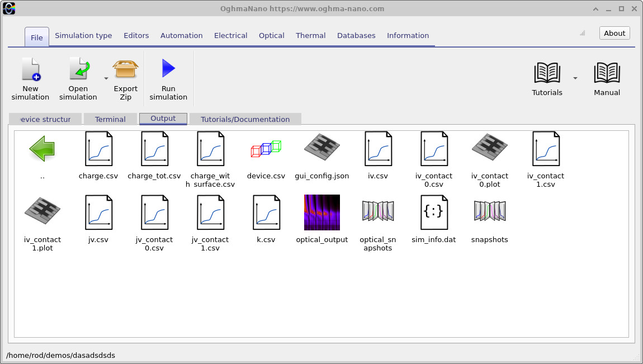Select the iv.csv file icon
This screenshot has height=364, width=643.
pyautogui.click(x=378, y=148)
